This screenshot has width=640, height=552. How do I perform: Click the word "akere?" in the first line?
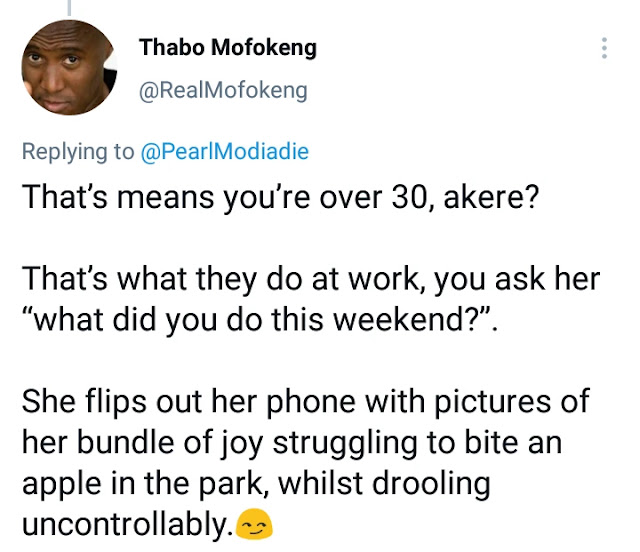click(491, 197)
